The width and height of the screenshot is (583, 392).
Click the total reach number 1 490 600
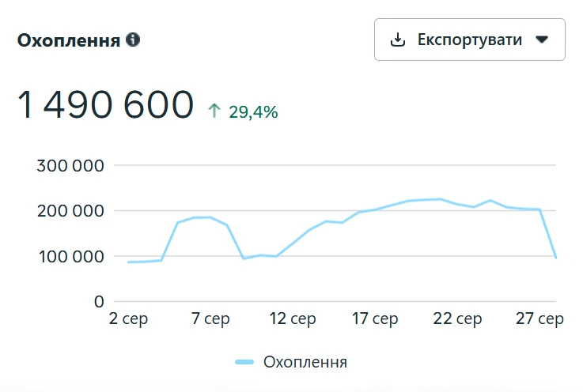pos(105,105)
